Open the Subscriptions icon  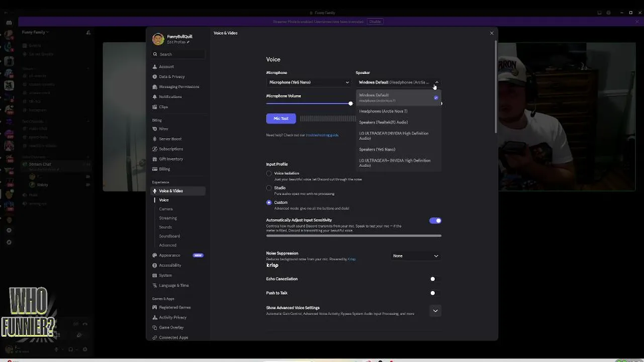coord(155,149)
